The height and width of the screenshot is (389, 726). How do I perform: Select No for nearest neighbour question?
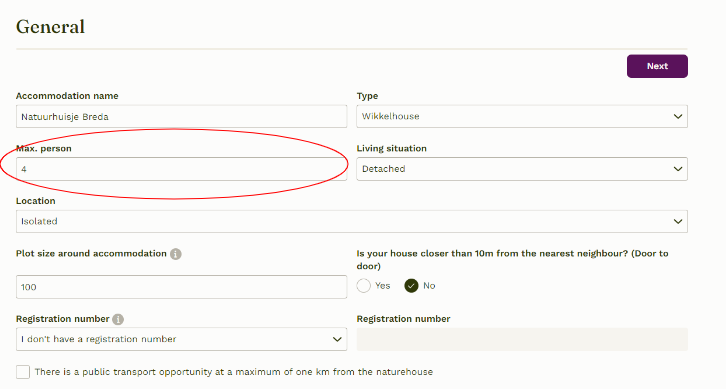pyautogui.click(x=411, y=286)
